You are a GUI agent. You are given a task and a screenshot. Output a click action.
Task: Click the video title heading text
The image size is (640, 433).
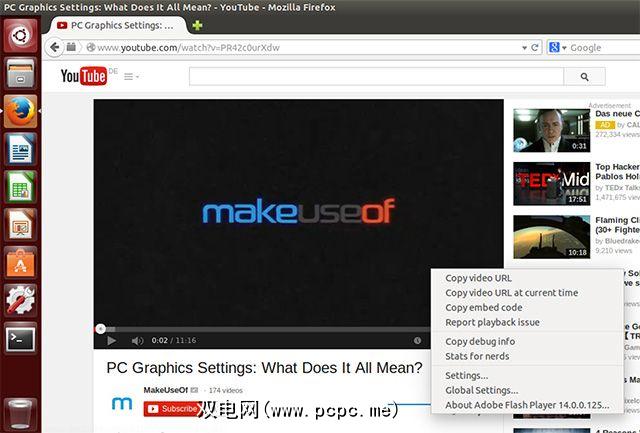[x=264, y=368]
